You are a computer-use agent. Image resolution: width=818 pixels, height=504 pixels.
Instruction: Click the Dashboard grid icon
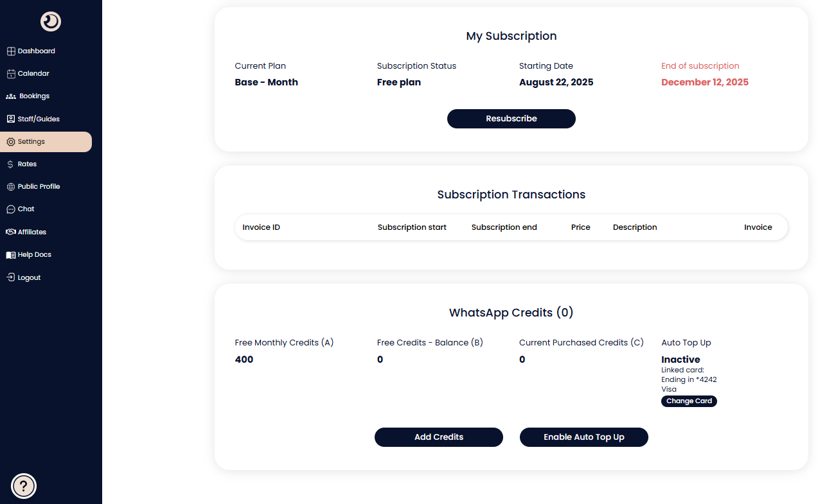[11, 51]
